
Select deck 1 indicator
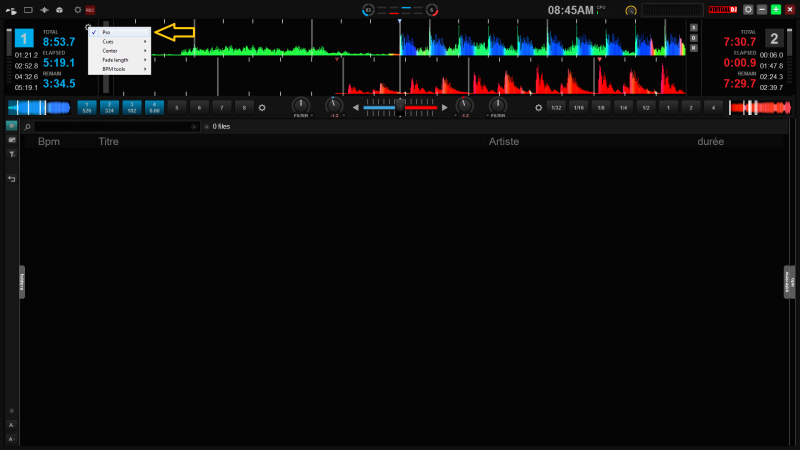pos(24,38)
